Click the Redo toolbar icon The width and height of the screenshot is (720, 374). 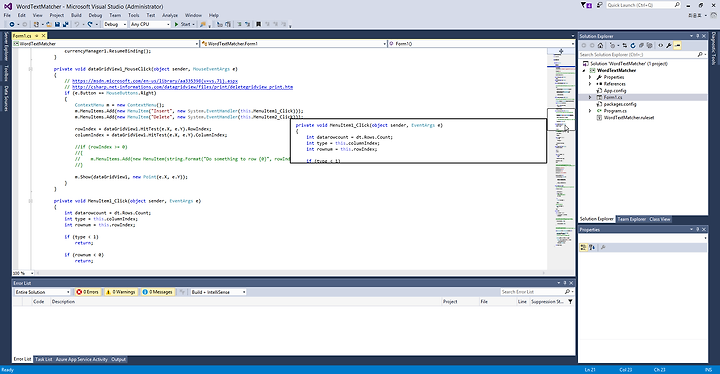[90, 24]
